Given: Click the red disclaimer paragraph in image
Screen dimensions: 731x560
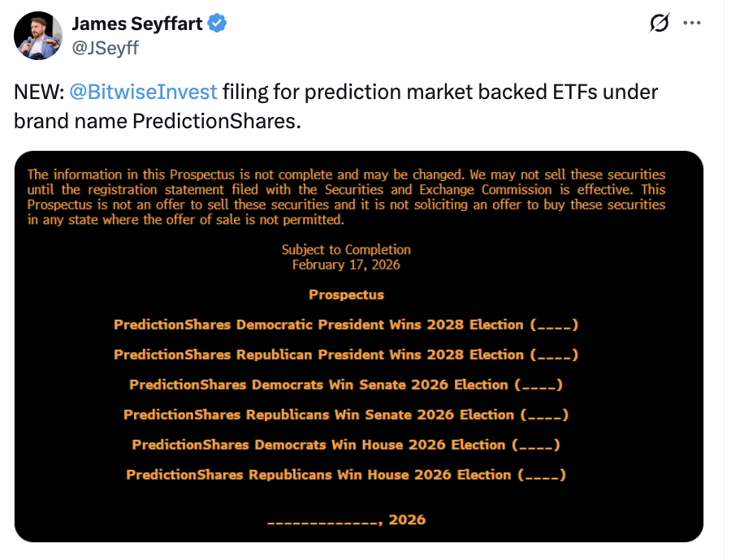Looking at the screenshot, I should [346, 197].
